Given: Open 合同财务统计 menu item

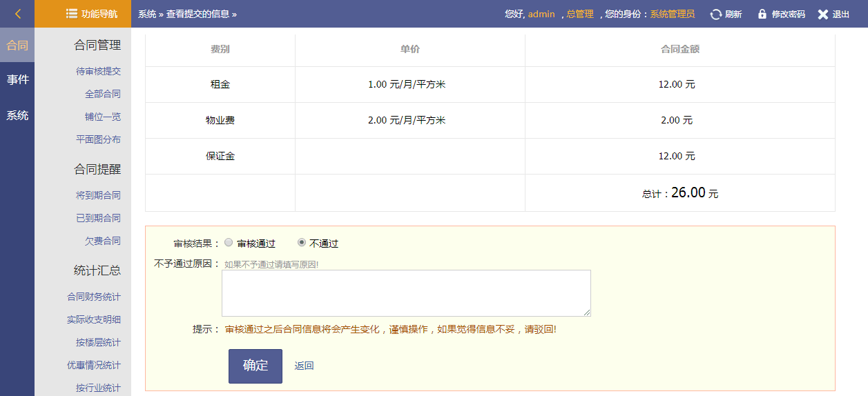Looking at the screenshot, I should click(94, 297).
